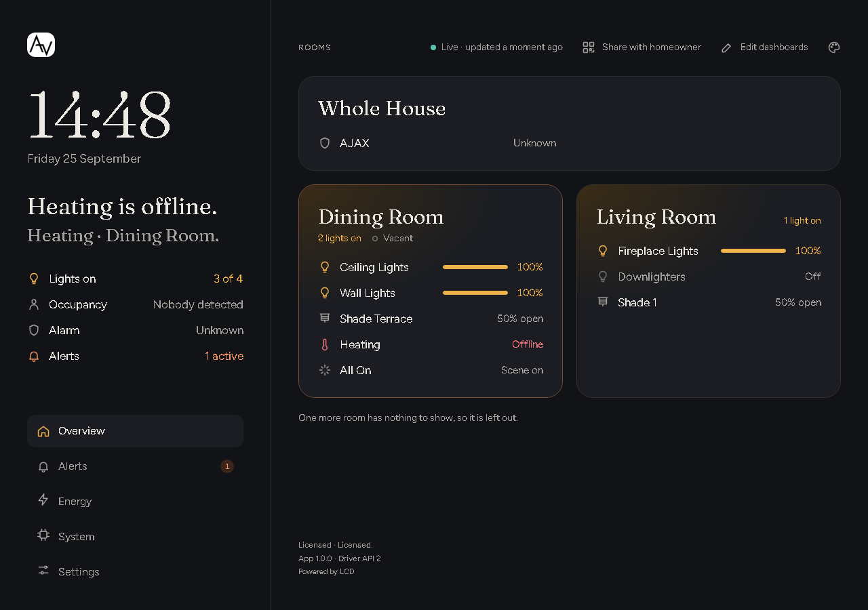This screenshot has width=868, height=610.
Task: Click the All On scene icon
Action: (325, 370)
